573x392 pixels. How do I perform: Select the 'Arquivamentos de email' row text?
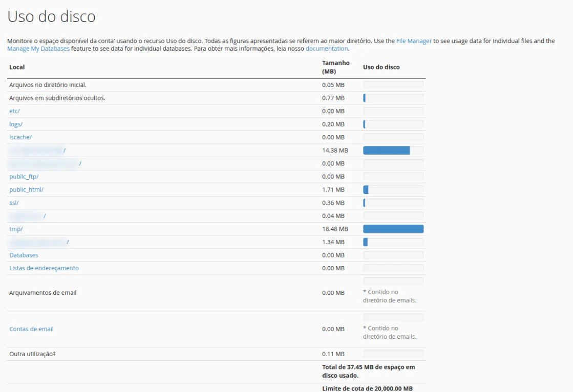(x=43, y=293)
